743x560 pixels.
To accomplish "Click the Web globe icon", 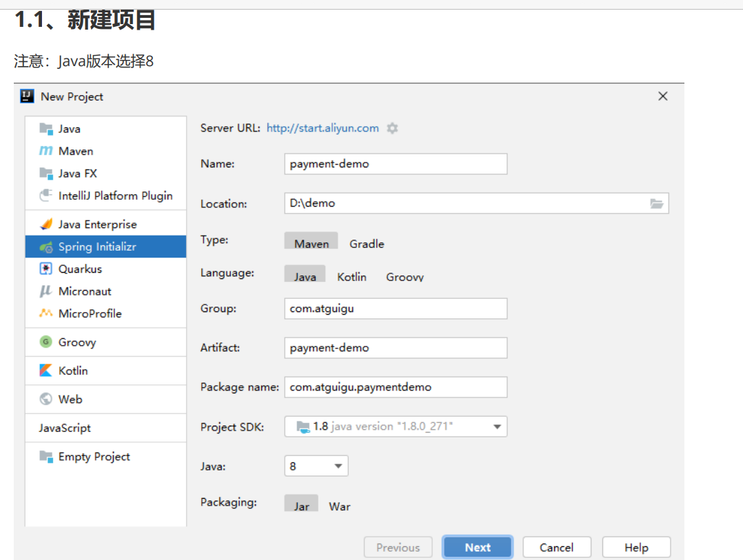I will pos(46,399).
